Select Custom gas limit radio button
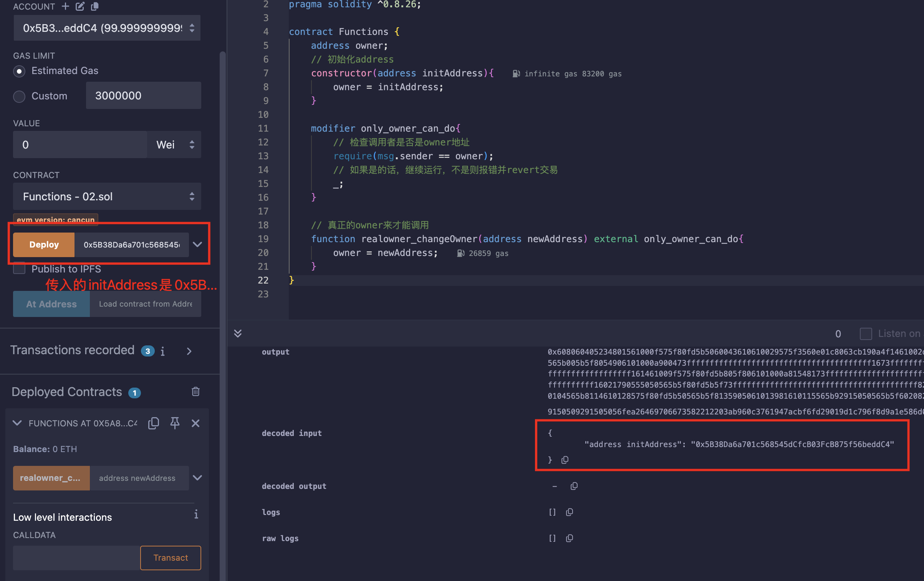This screenshot has height=581, width=924. 20,95
